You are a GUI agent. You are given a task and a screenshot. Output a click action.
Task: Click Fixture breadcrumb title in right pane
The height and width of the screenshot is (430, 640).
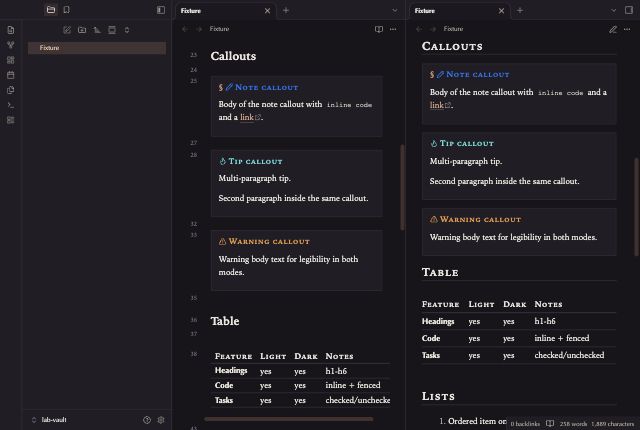[x=453, y=29]
